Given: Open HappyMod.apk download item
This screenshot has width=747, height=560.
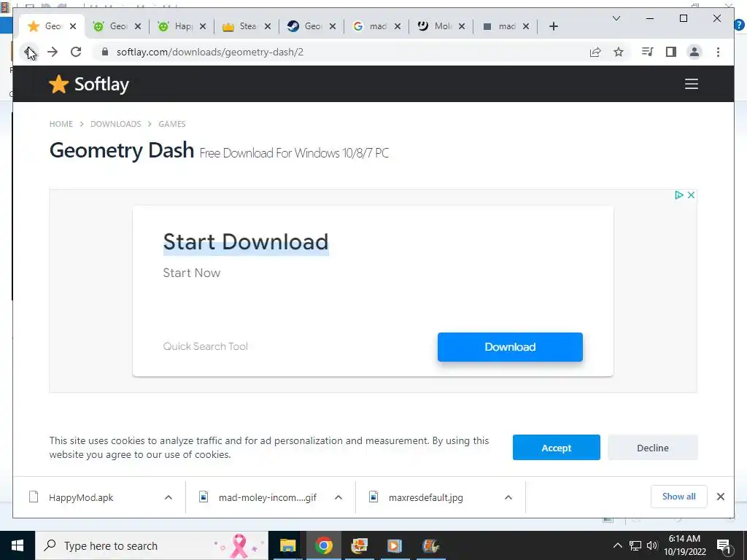Looking at the screenshot, I should [x=81, y=497].
